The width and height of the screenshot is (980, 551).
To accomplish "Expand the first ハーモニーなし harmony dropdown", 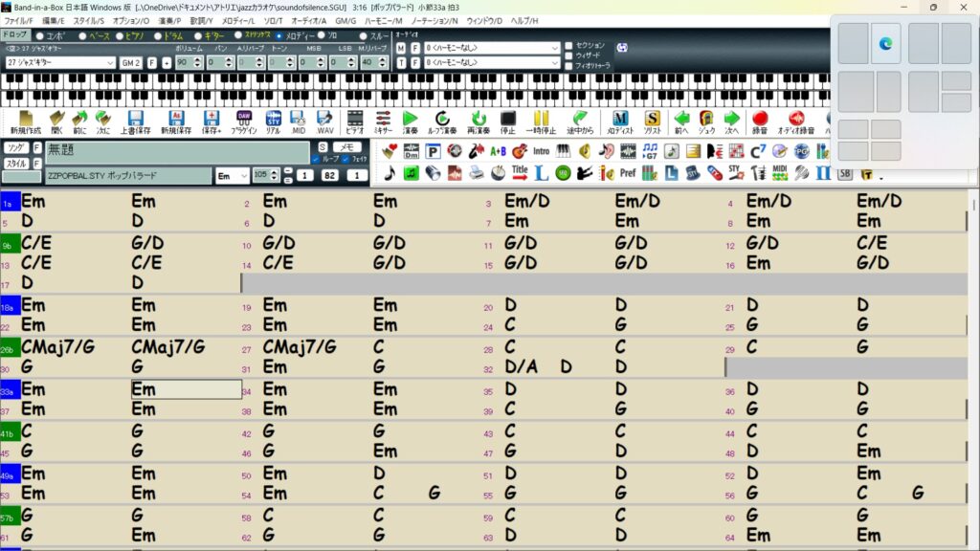I will pos(554,47).
